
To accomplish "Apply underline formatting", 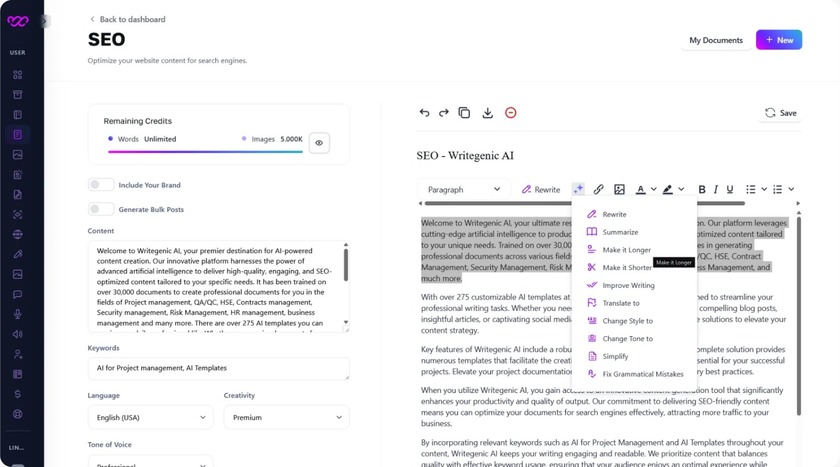I will point(730,189).
